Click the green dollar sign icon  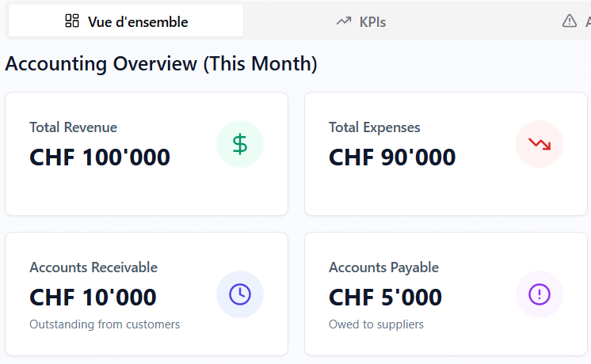(x=240, y=144)
